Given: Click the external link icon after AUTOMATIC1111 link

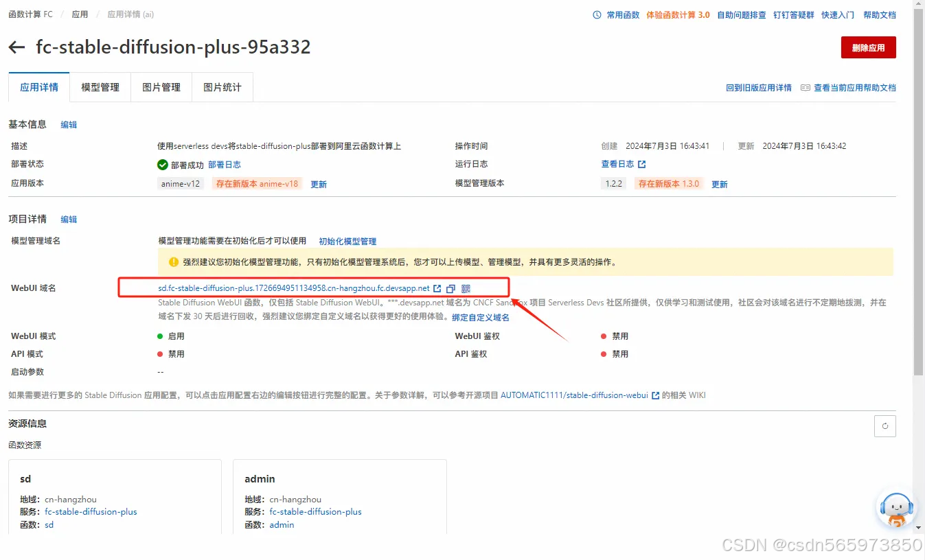Looking at the screenshot, I should [x=655, y=395].
